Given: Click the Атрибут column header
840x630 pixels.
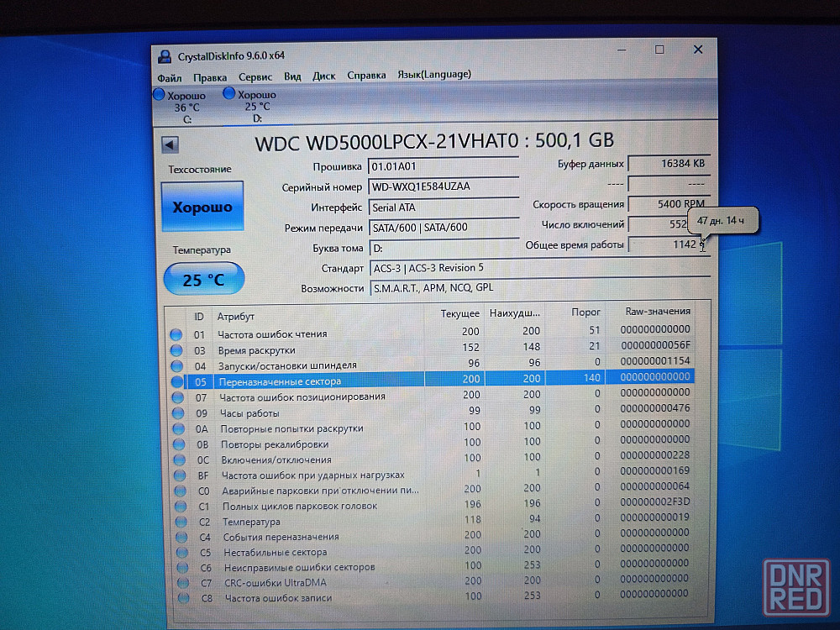Looking at the screenshot, I should [x=236, y=317].
